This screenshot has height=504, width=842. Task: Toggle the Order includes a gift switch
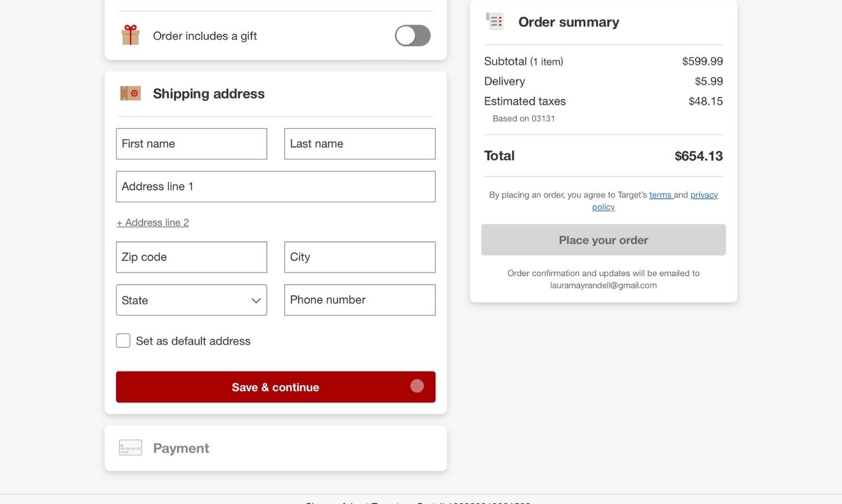pos(412,36)
